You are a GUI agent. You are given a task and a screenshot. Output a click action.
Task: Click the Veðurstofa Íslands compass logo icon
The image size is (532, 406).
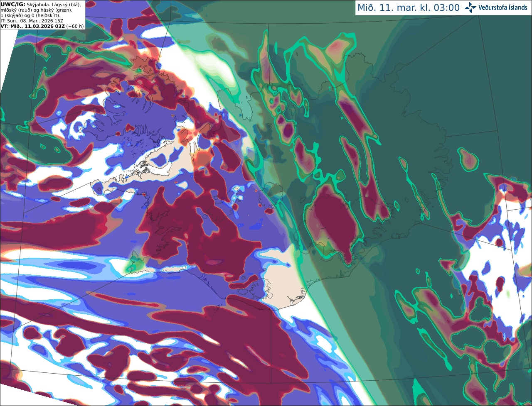[470, 7]
